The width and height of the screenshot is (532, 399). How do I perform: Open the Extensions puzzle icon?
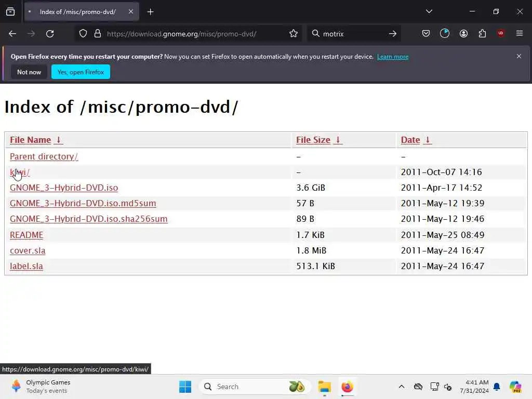(x=482, y=33)
